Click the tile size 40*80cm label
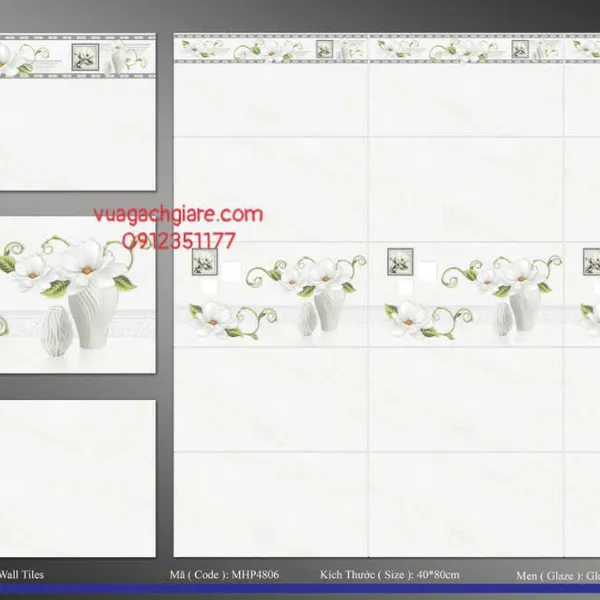The image size is (600, 600). point(390,575)
